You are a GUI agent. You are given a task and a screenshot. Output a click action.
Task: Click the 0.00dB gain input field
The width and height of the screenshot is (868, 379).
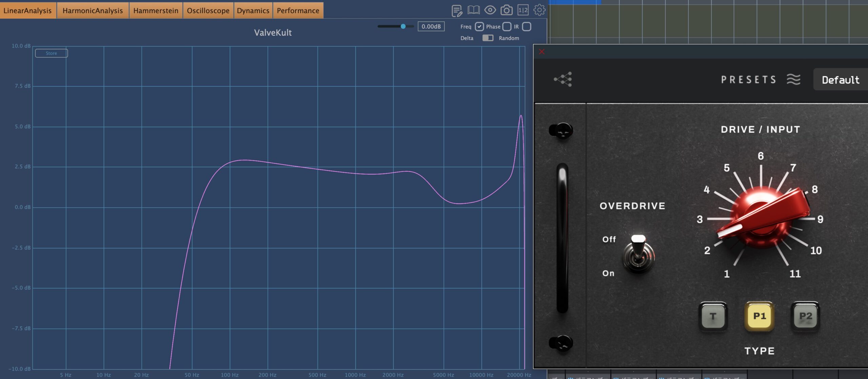click(x=431, y=26)
